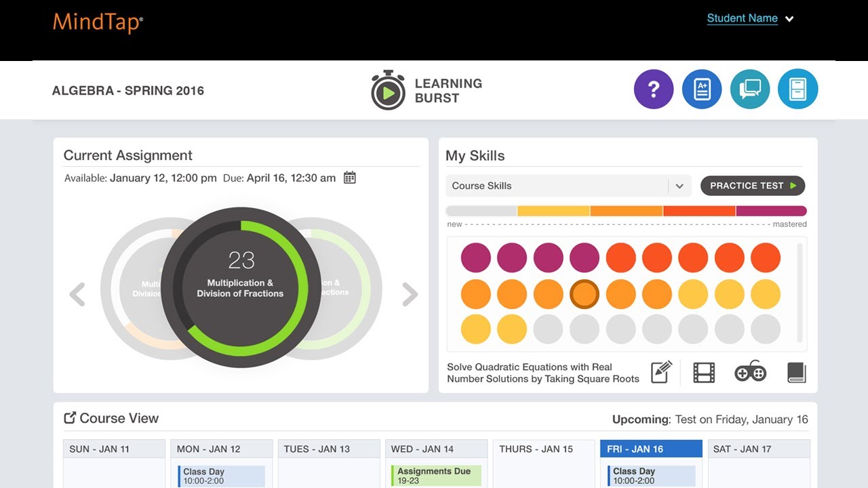Viewport: 868px width, 488px height.
Task: Click the yellow segment of the mastery bar
Action: click(553, 211)
